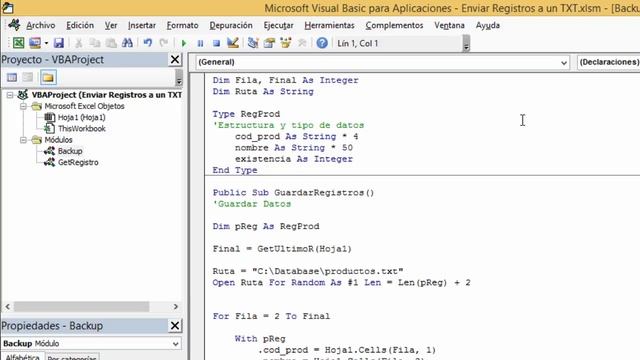The width and height of the screenshot is (640, 360).
Task: Open the Ventana menu
Action: click(x=449, y=25)
